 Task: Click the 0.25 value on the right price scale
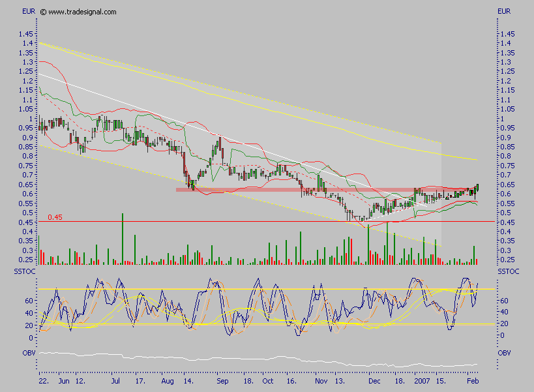click(508, 260)
